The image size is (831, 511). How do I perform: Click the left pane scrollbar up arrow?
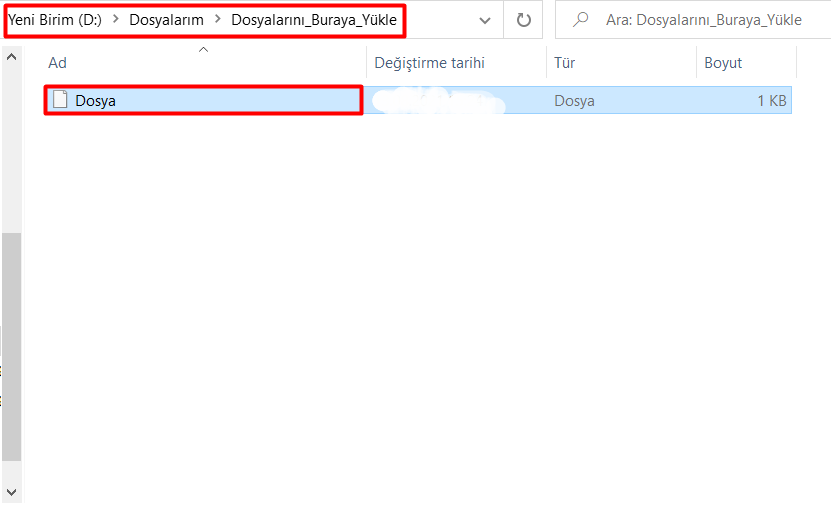pyautogui.click(x=11, y=57)
